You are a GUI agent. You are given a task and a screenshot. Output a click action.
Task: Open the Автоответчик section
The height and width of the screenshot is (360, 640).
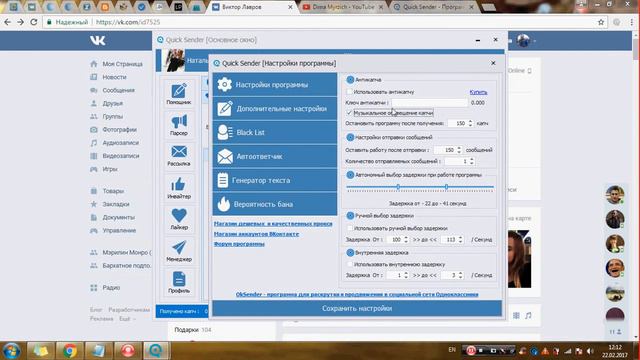click(x=275, y=156)
